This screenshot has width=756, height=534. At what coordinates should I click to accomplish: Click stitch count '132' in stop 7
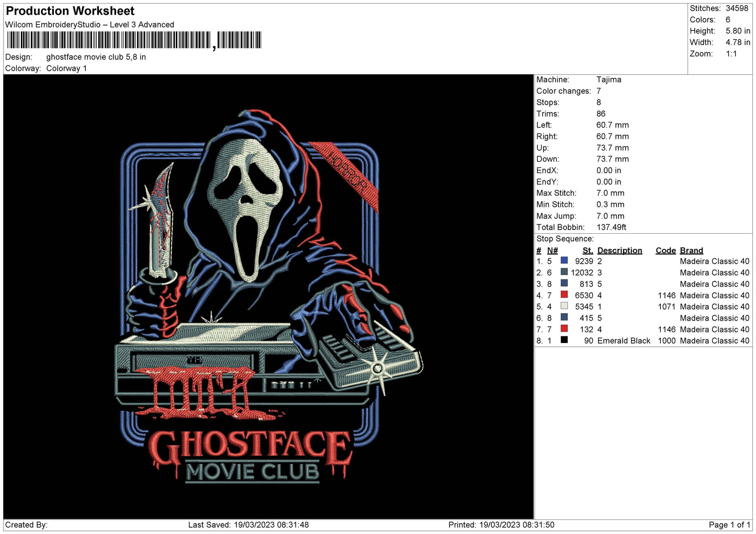(x=586, y=330)
